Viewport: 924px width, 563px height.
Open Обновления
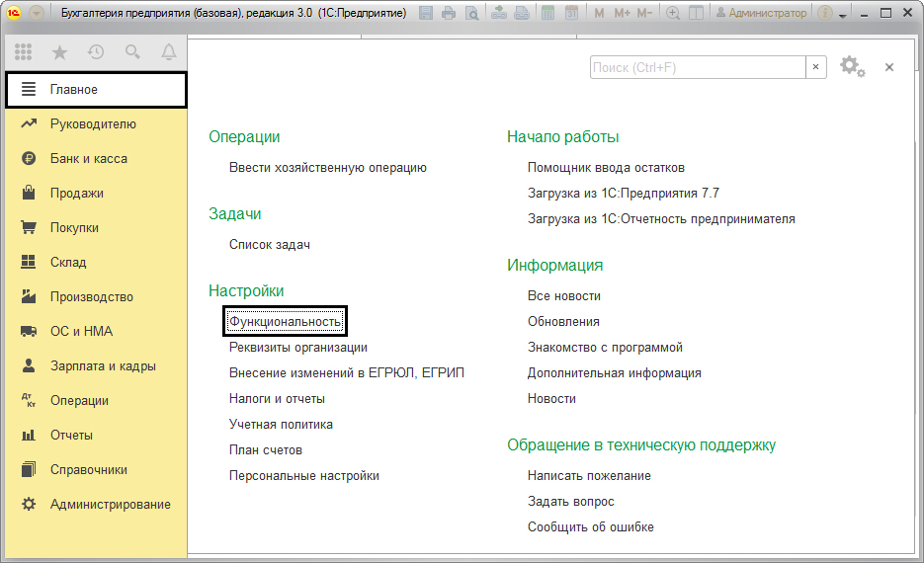point(563,322)
